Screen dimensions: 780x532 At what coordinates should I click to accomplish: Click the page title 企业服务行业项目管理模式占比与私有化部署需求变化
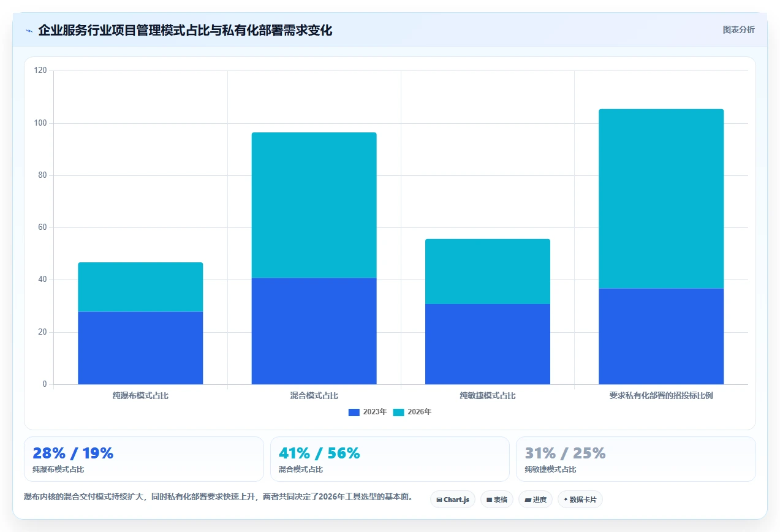pos(185,30)
